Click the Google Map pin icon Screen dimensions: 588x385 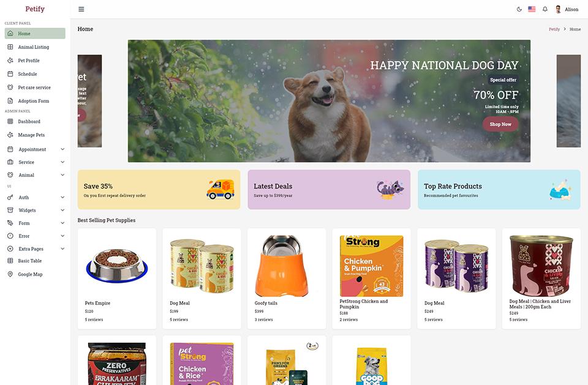(10, 274)
